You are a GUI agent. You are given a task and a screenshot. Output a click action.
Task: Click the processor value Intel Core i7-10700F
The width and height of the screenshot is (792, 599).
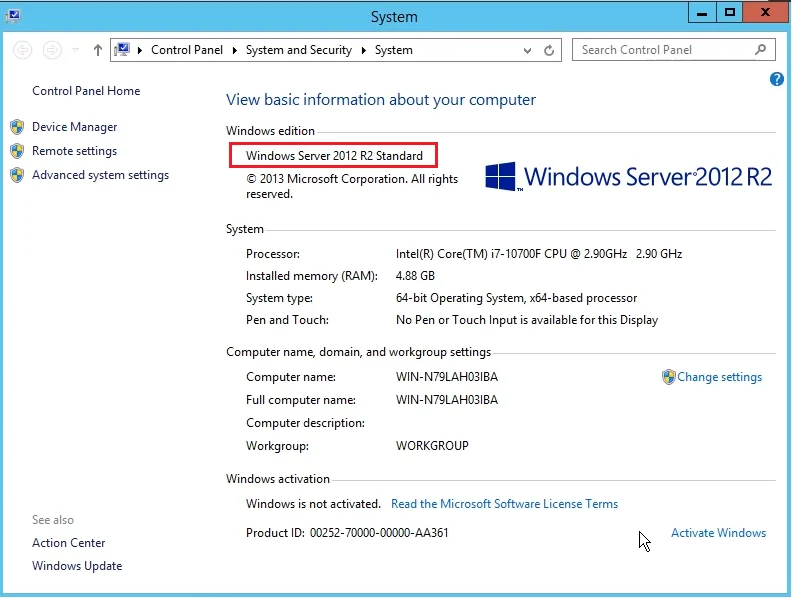tap(539, 254)
